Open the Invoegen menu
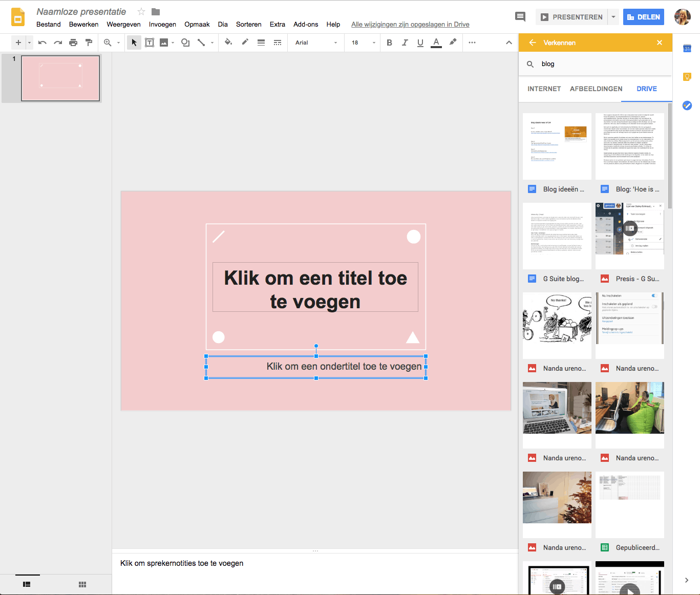700x595 pixels. click(x=162, y=24)
